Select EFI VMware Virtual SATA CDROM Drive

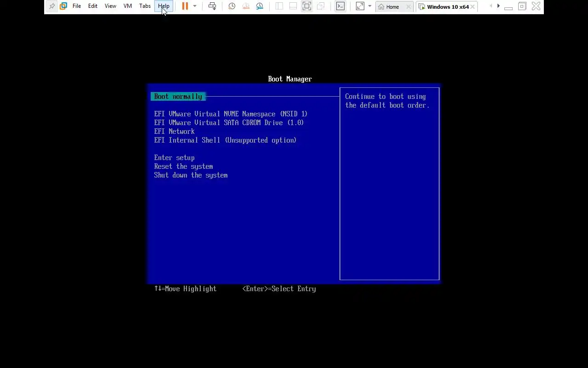click(x=229, y=123)
